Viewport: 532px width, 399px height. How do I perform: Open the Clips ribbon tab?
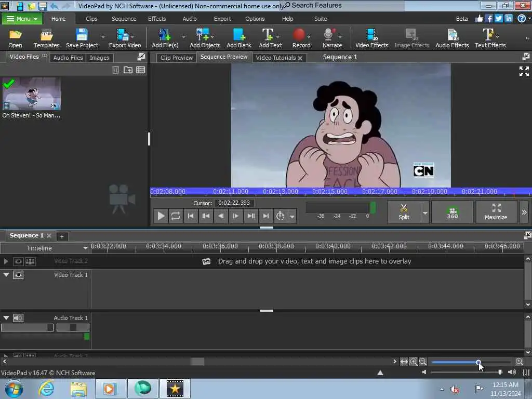tap(91, 19)
